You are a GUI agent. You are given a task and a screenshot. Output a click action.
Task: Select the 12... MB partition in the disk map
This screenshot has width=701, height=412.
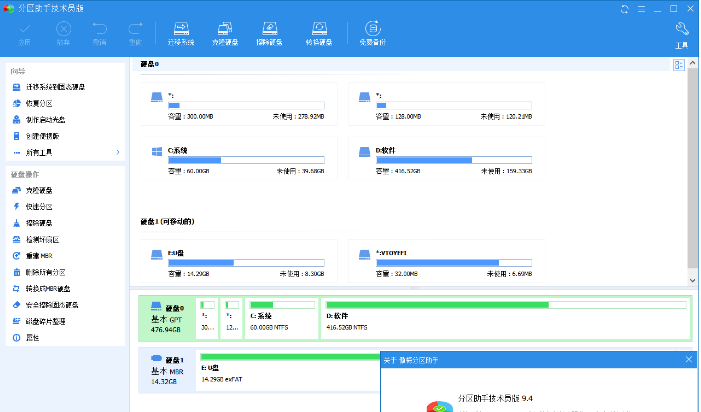[x=232, y=318]
